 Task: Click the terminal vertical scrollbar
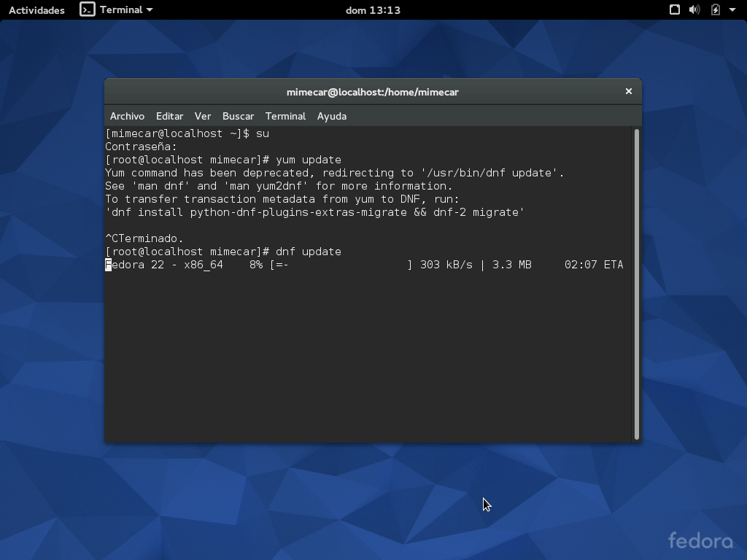pos(636,284)
